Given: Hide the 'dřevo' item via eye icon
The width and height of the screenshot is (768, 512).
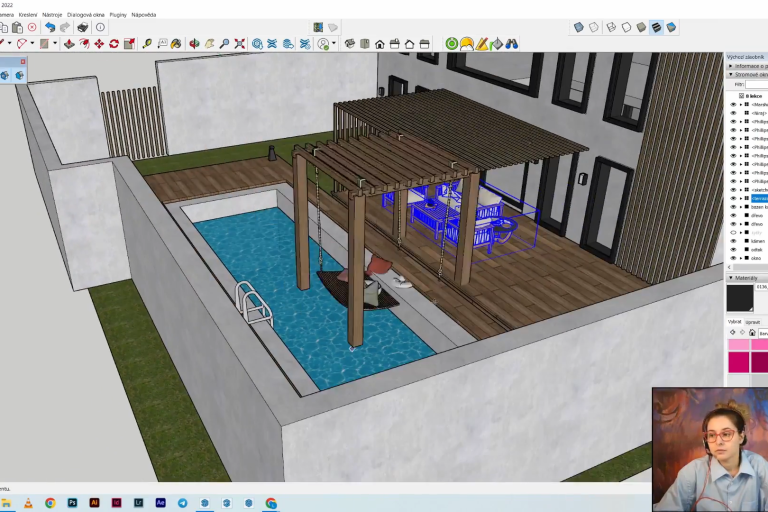Looking at the screenshot, I should [733, 215].
